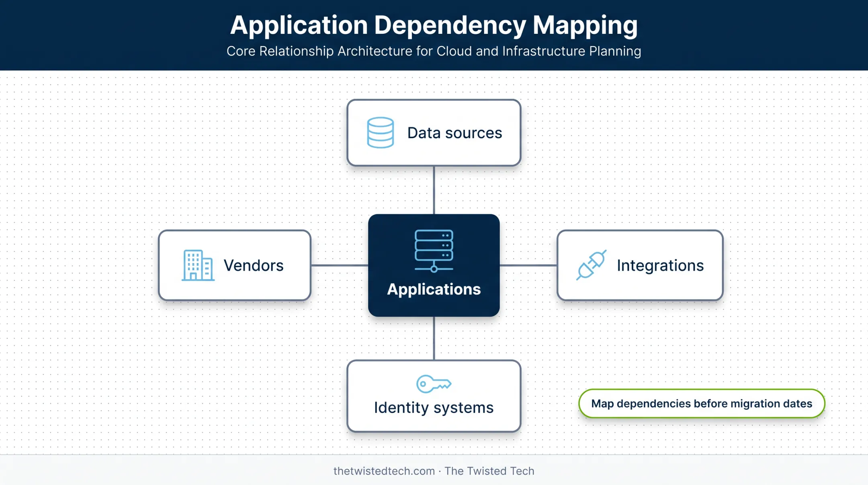Click the key icon above Identity systems
This screenshot has height=485, width=868.
(434, 384)
